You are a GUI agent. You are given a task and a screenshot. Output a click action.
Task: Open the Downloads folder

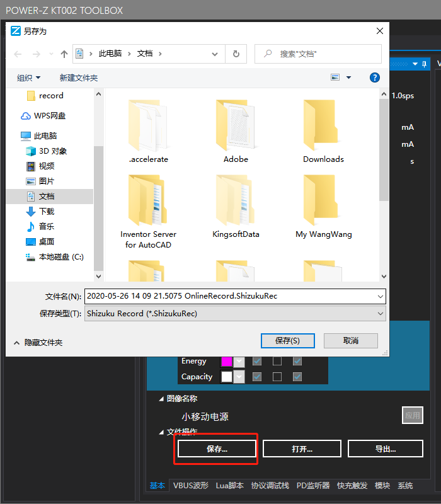[323, 131]
